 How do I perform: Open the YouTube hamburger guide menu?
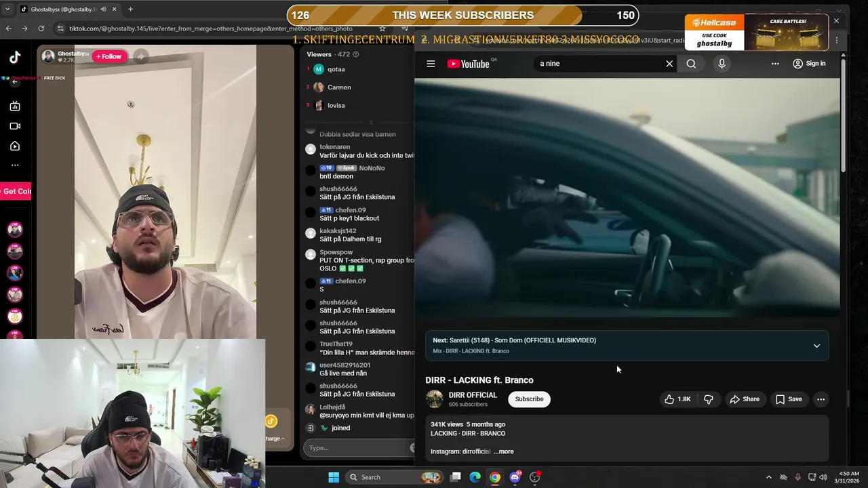(x=431, y=64)
